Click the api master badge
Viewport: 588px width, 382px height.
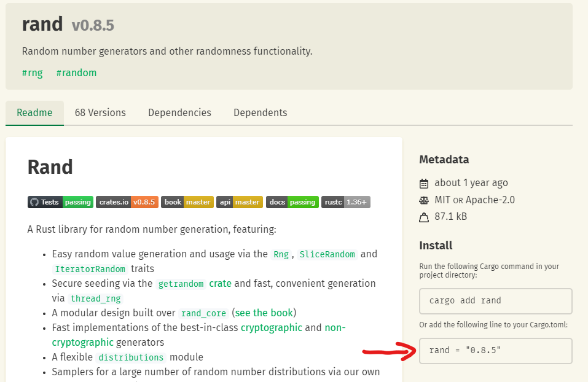[x=239, y=201]
